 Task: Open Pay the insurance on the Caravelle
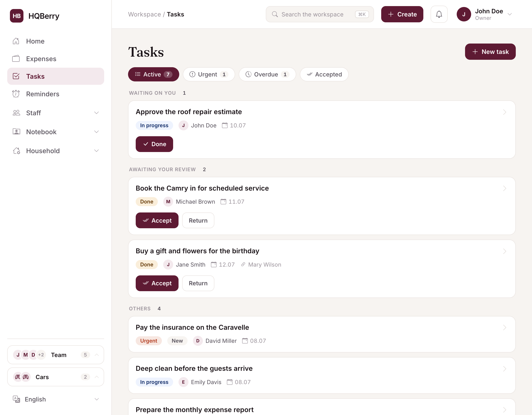point(192,327)
